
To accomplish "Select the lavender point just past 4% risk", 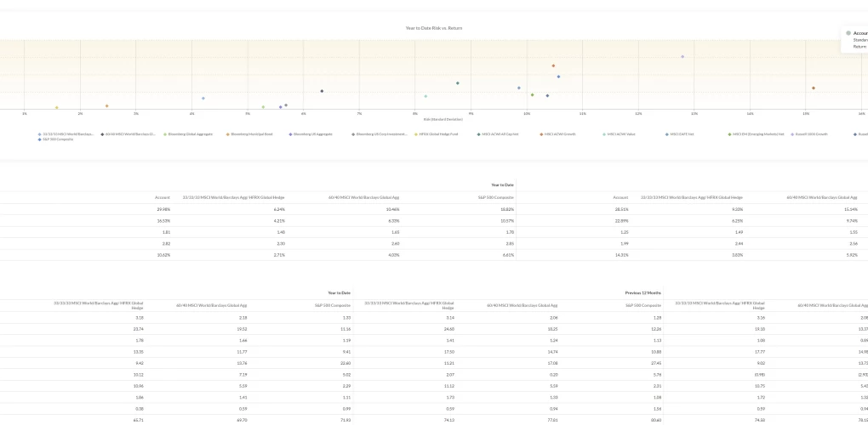I will click(203, 99).
